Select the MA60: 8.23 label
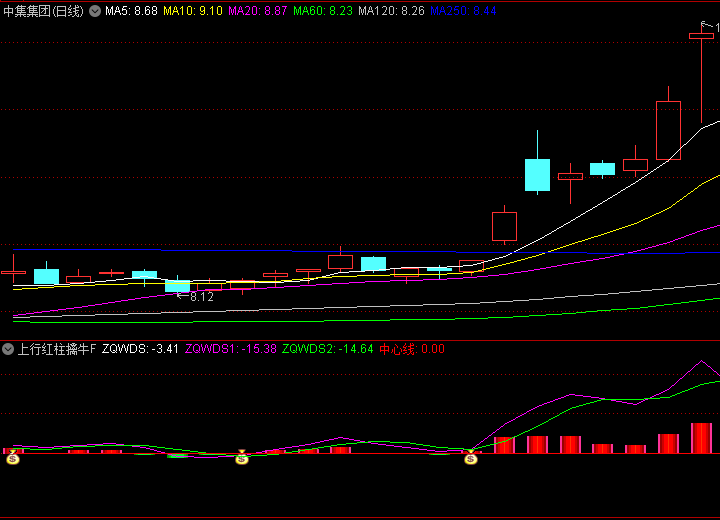Screen dimensions: 720x520 coord(323,11)
